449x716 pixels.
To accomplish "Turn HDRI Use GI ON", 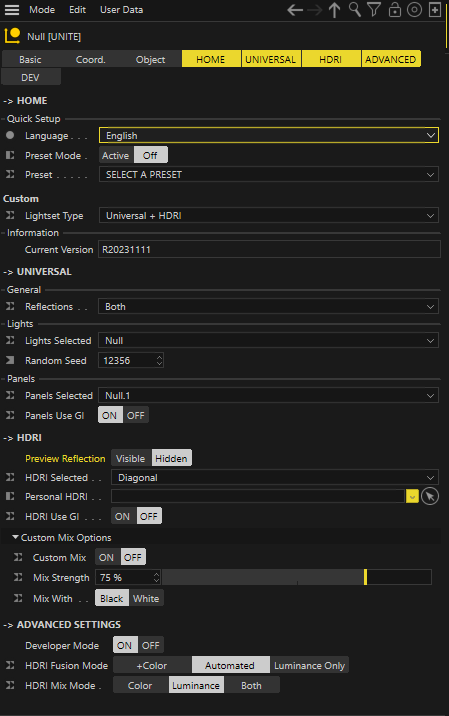I will tap(122, 516).
